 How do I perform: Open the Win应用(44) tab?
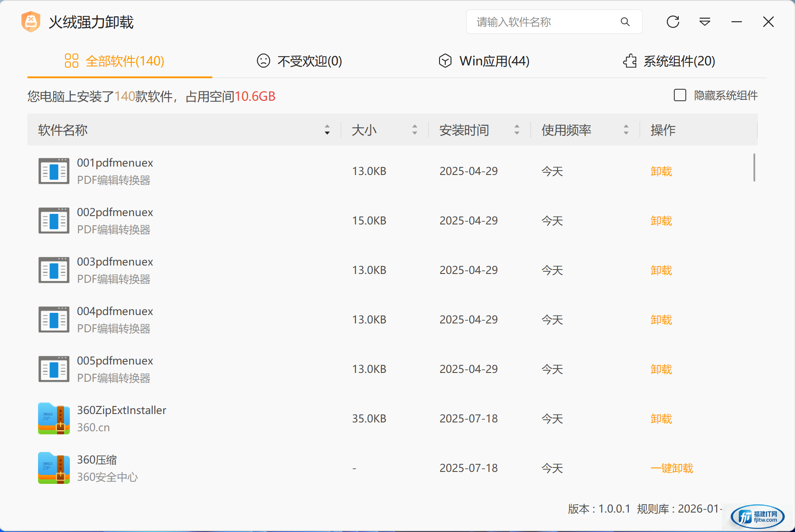484,61
